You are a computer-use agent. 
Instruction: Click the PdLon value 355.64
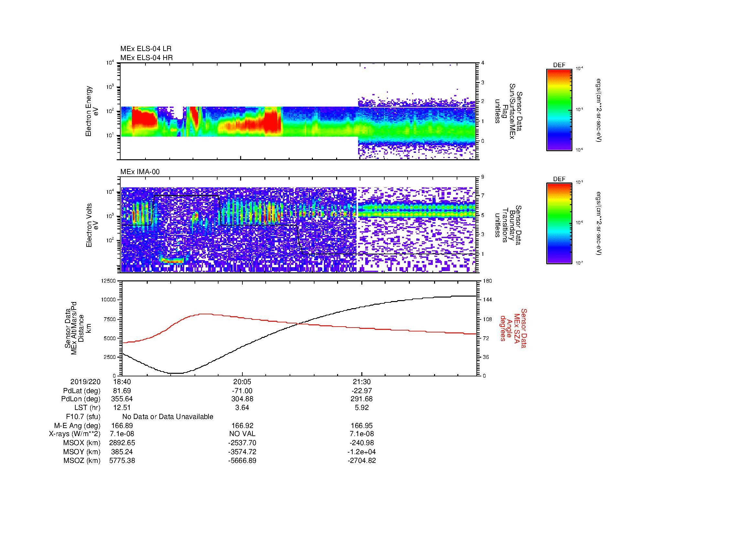point(122,399)
